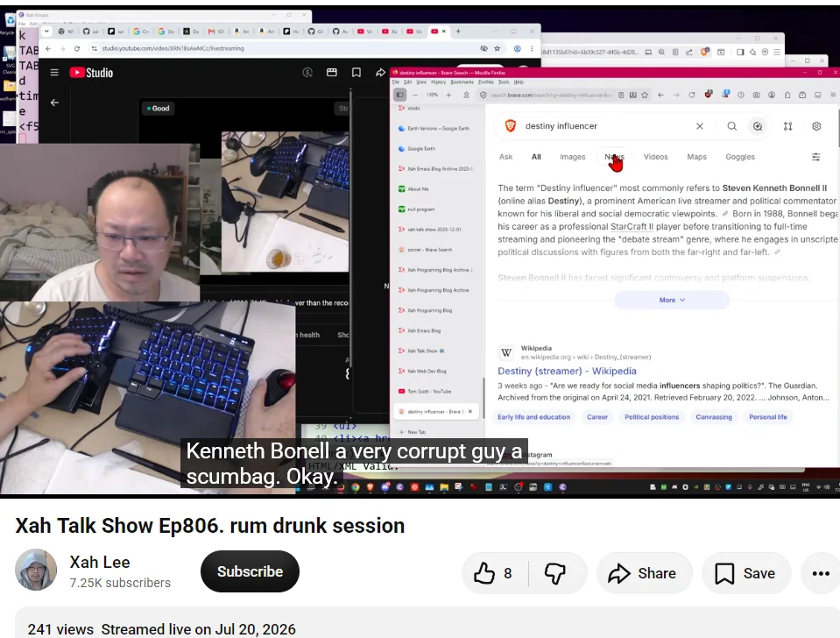Go back with Studio left arrow
Viewport: 840px width, 638px height.
tap(54, 103)
